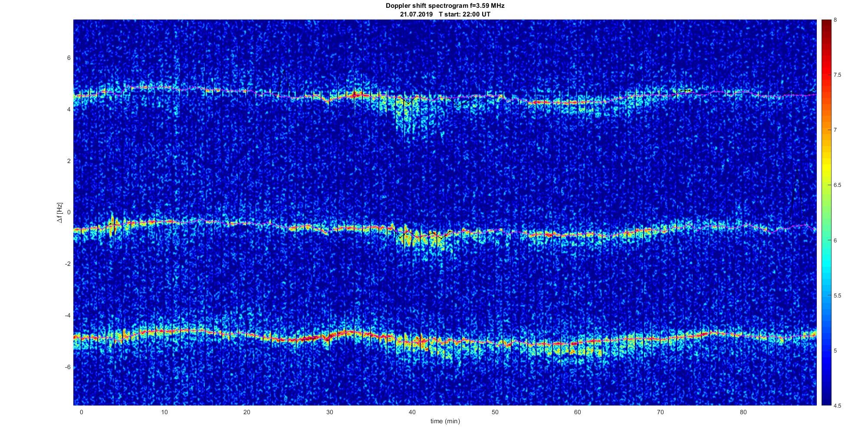Click the y-axis tick label '4'
This screenshot has width=868, height=435.
[x=69, y=110]
